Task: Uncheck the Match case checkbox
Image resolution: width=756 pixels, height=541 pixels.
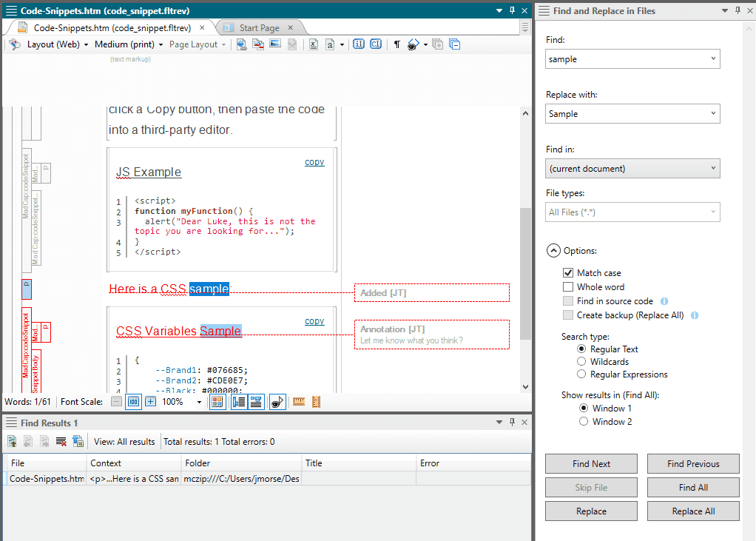Action: pos(568,273)
